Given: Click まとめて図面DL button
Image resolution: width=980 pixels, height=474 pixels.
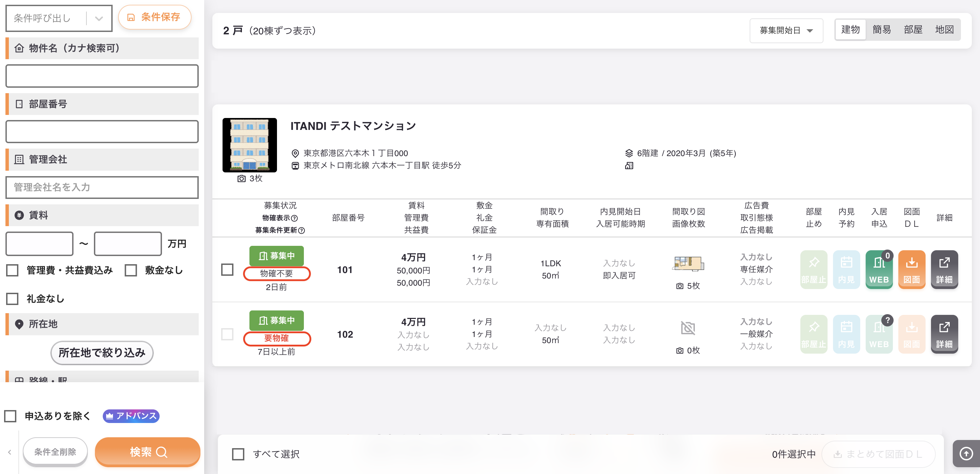Looking at the screenshot, I should click(x=878, y=454).
